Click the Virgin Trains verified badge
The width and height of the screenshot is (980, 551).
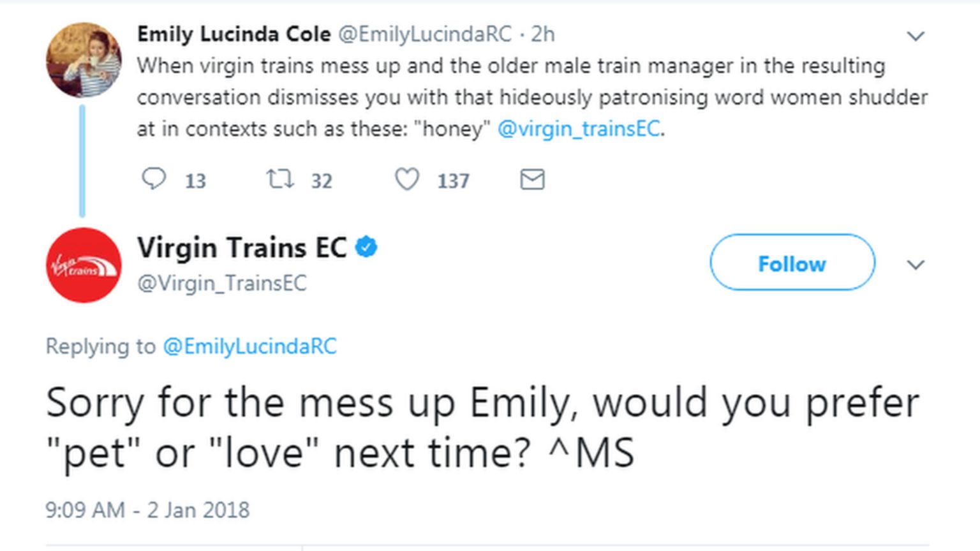pos(366,247)
